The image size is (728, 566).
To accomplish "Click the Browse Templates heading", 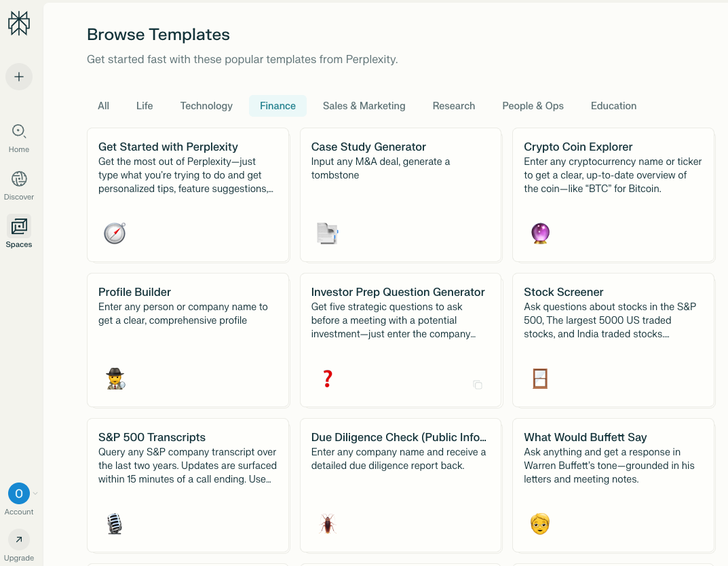I will [158, 35].
